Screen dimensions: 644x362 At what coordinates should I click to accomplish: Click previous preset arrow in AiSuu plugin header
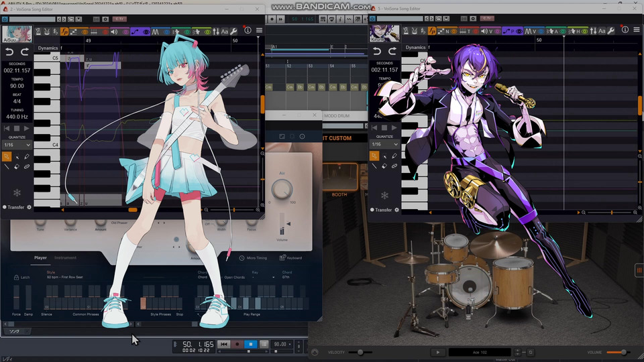click(59, 19)
